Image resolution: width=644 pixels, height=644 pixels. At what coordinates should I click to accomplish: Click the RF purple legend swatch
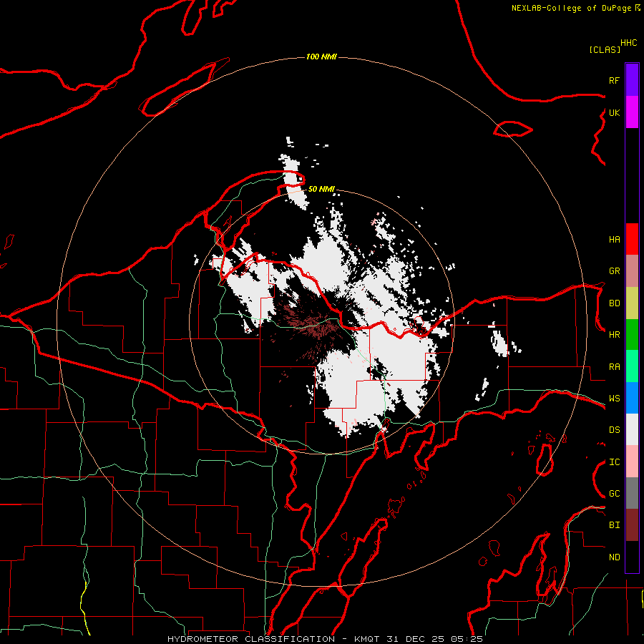(632, 80)
